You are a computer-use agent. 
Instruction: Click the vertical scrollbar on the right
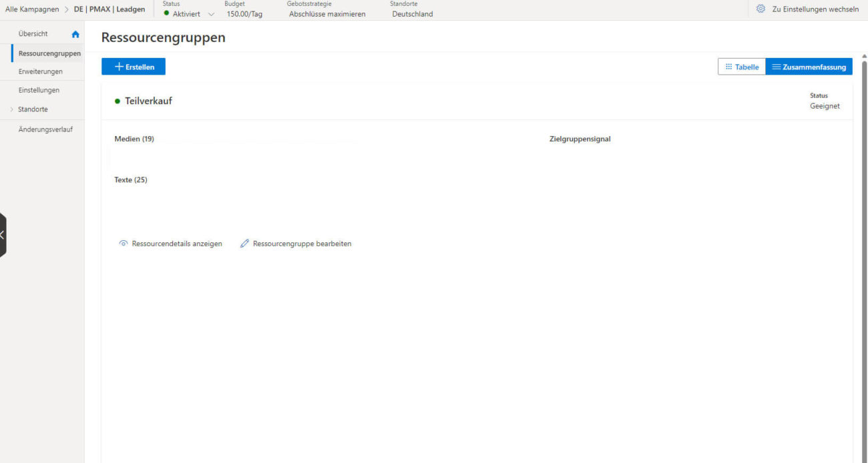pyautogui.click(x=865, y=200)
